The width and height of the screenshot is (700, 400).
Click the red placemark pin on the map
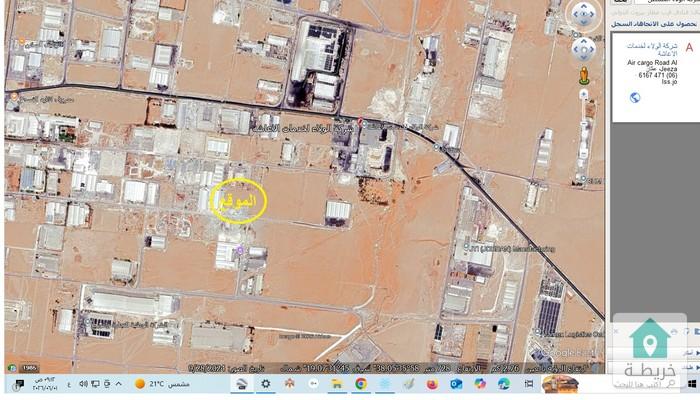click(360, 121)
